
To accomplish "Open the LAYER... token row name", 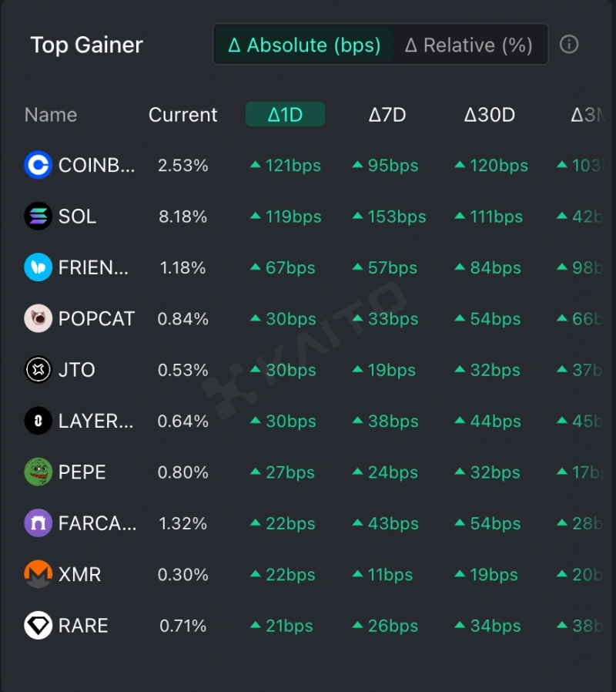I will [95, 422].
